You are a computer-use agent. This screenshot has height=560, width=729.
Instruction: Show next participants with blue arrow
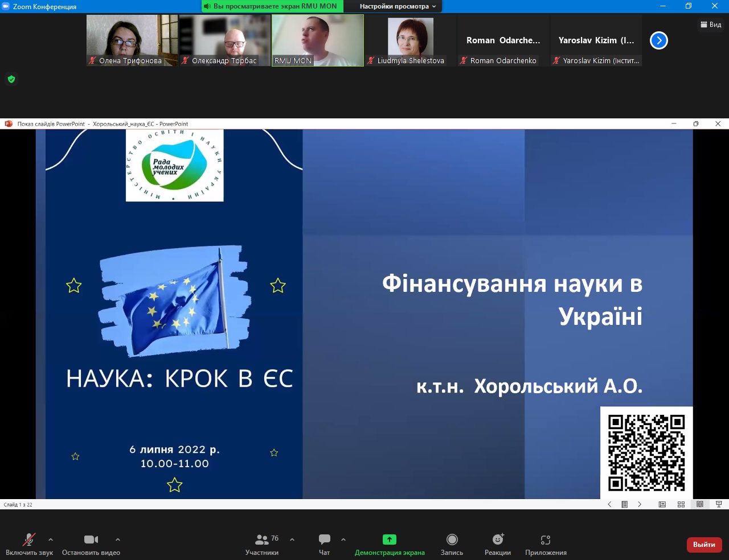coord(658,40)
